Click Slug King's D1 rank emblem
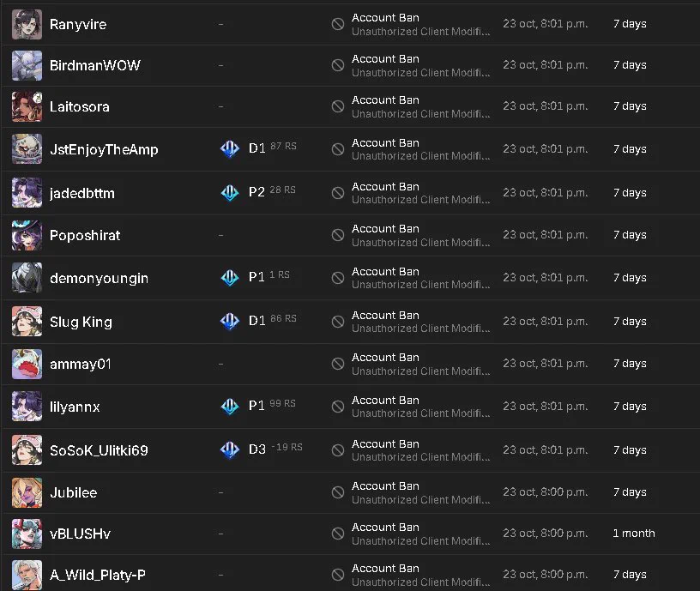The height and width of the screenshot is (591, 700). 230,321
